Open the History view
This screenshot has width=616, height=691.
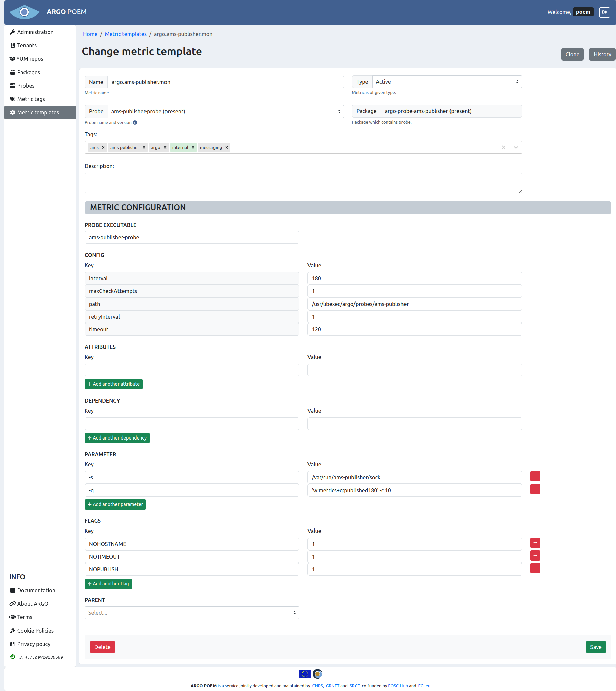pos(602,54)
